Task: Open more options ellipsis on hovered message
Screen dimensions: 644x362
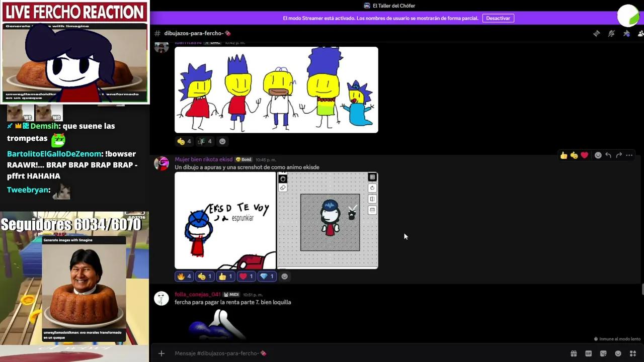Action: pos(629,155)
